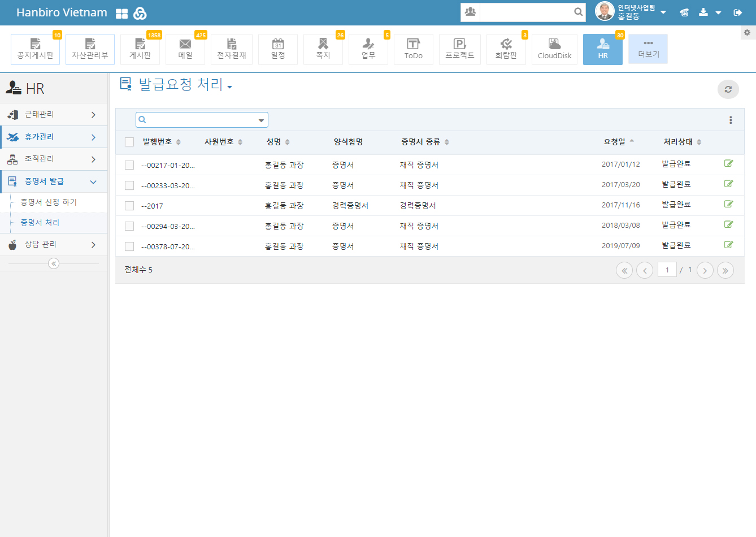Viewport: 756px width, 537px height.
Task: Go to last page of results
Action: [725, 270]
